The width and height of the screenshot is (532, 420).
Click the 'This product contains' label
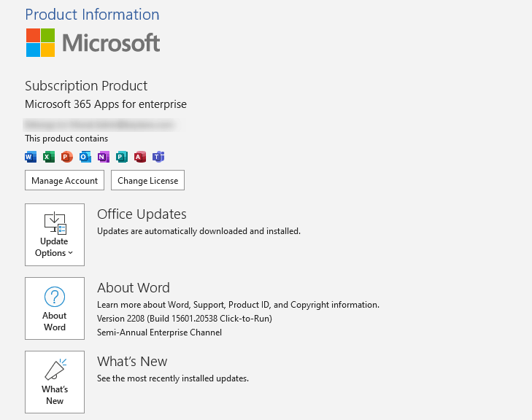pos(66,139)
